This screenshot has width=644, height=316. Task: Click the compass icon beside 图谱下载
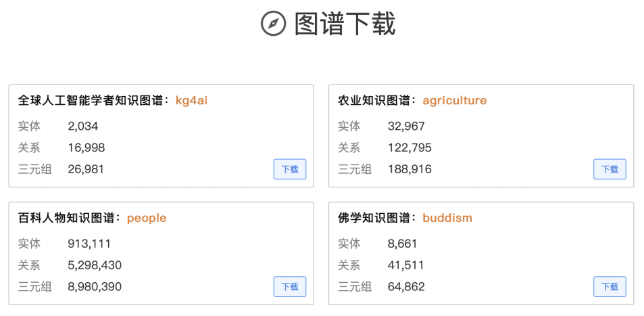coord(273,24)
